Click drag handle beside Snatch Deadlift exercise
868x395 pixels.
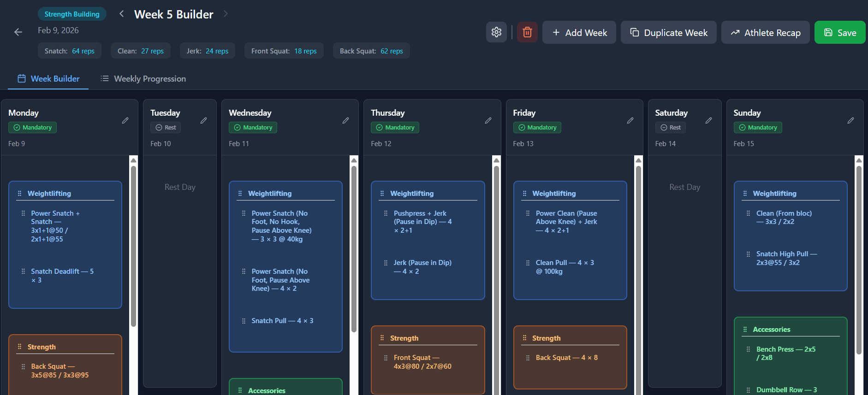pyautogui.click(x=23, y=271)
